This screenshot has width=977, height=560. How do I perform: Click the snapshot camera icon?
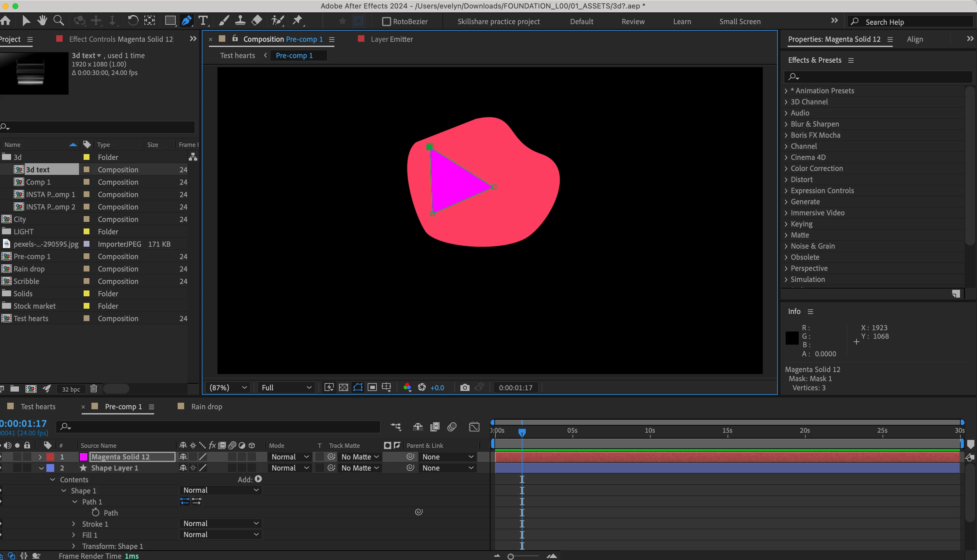(464, 387)
